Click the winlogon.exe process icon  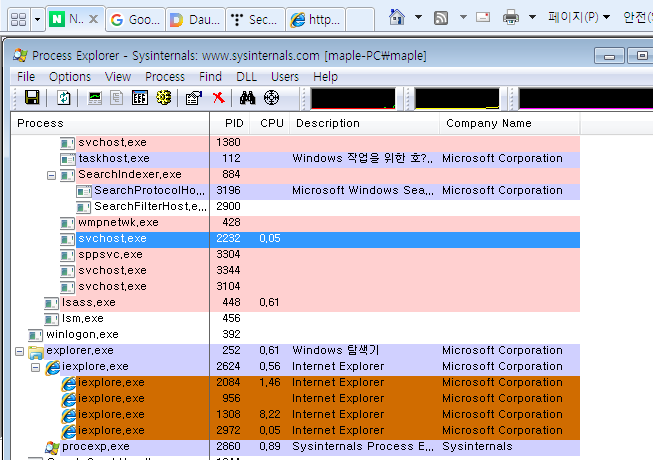pos(35,335)
